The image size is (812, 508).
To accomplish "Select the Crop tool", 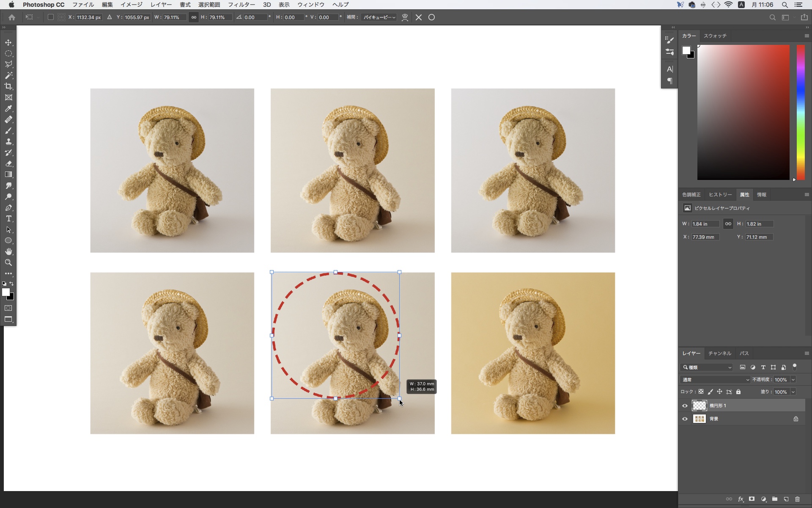I will pyautogui.click(x=8, y=86).
